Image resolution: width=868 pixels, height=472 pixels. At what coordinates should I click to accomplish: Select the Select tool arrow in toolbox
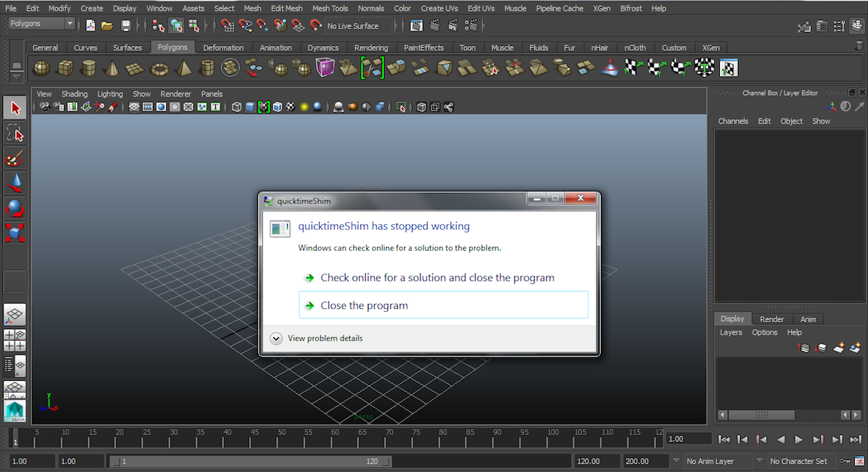click(x=15, y=108)
